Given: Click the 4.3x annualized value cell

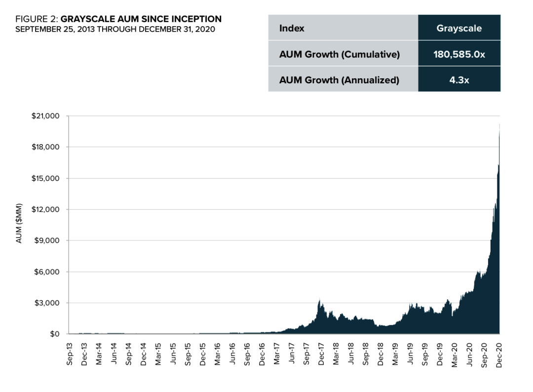Looking at the screenshot, I should 459,79.
